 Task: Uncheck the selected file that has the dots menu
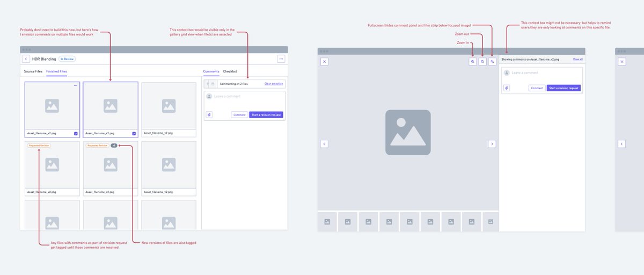(x=76, y=134)
